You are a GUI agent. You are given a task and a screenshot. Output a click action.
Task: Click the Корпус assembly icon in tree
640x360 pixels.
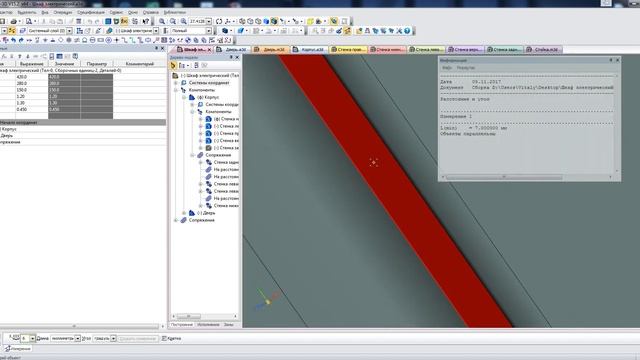pyautogui.click(x=192, y=97)
